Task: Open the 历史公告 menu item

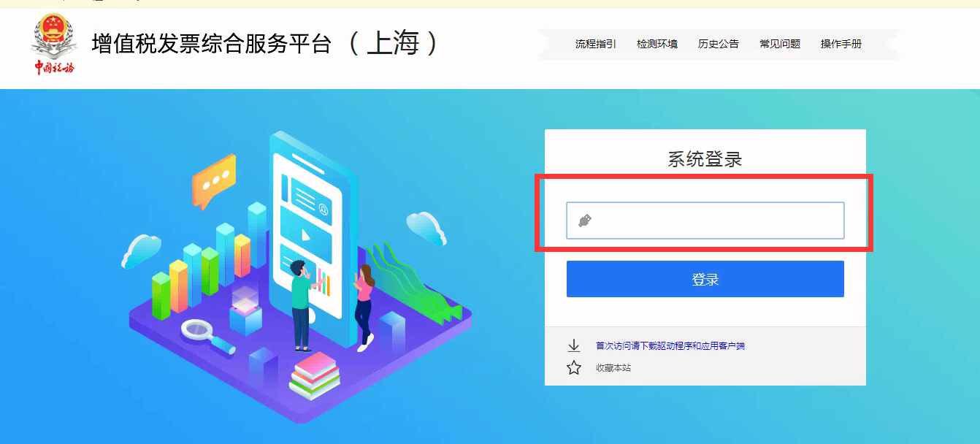Action: pos(718,44)
